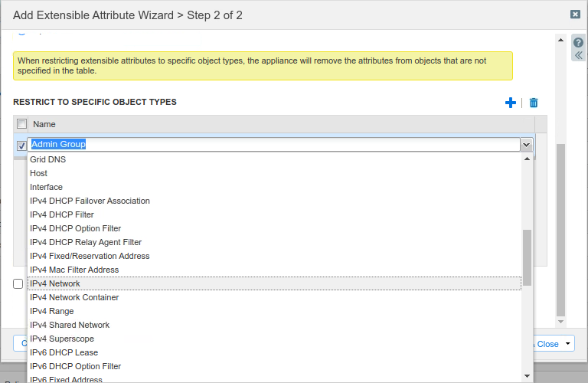Close the Add Extensible Attribute wizard
Image resolution: width=588 pixels, height=383 pixels.
[x=575, y=14]
